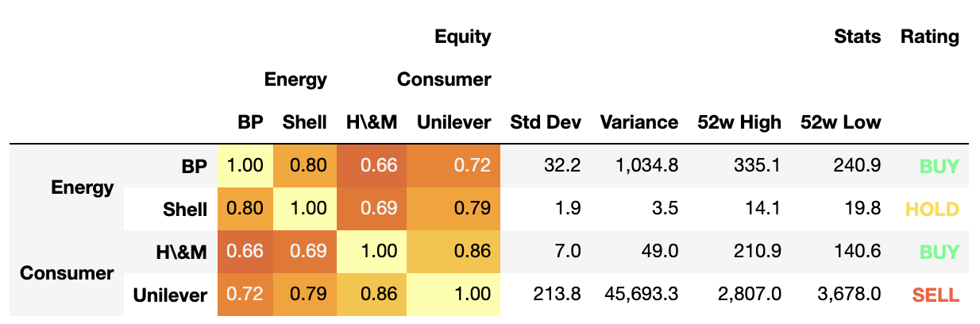Viewport: 980px width, 324px height.
Task: Select the Unilever row label
Action: click(170, 295)
